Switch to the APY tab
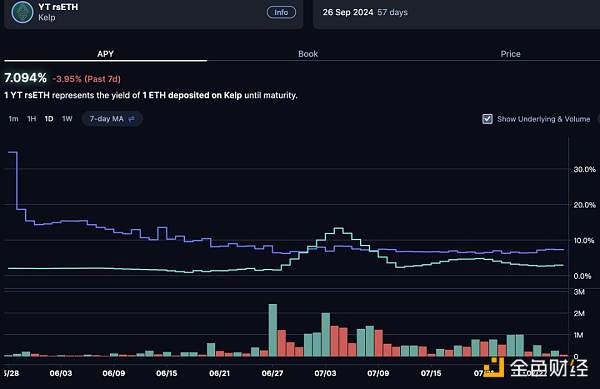 click(x=105, y=54)
